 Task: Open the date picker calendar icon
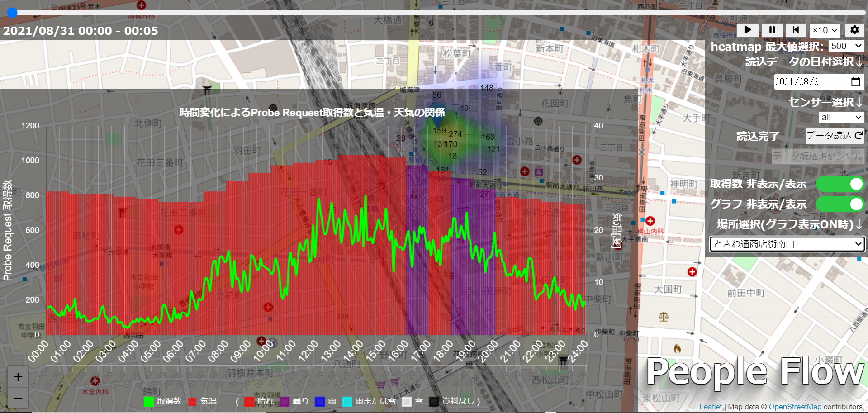point(855,82)
